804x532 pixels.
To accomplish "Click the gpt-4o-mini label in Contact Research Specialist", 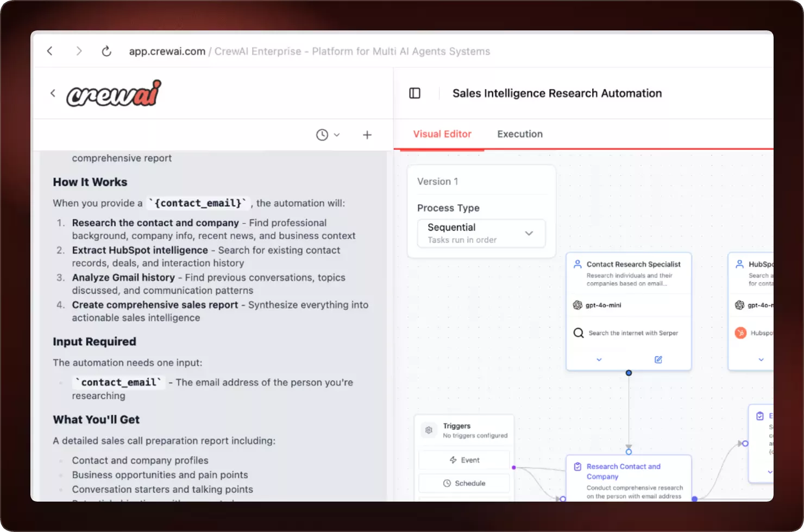I will (604, 305).
